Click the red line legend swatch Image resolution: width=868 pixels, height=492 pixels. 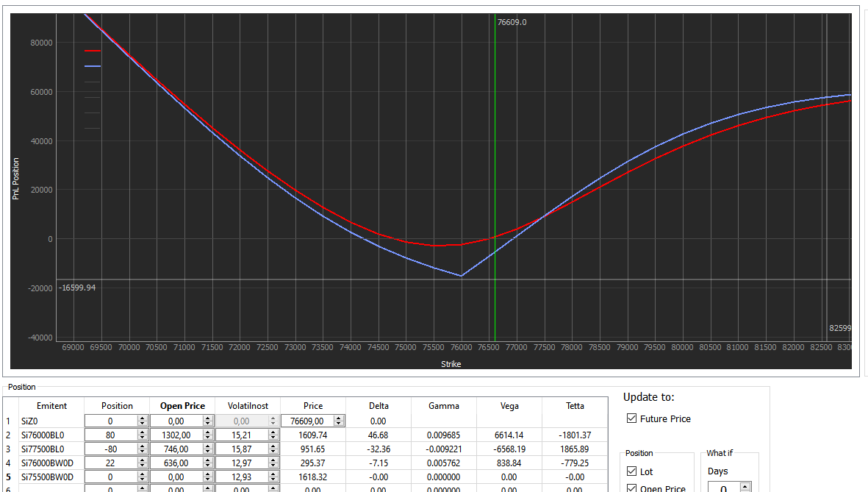pyautogui.click(x=93, y=51)
